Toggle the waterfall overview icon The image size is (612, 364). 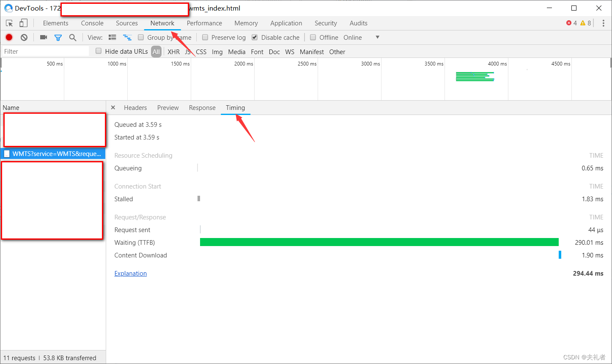coord(127,38)
